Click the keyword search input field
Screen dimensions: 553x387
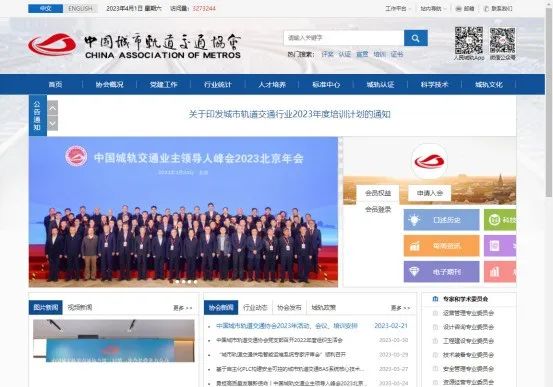coord(344,38)
